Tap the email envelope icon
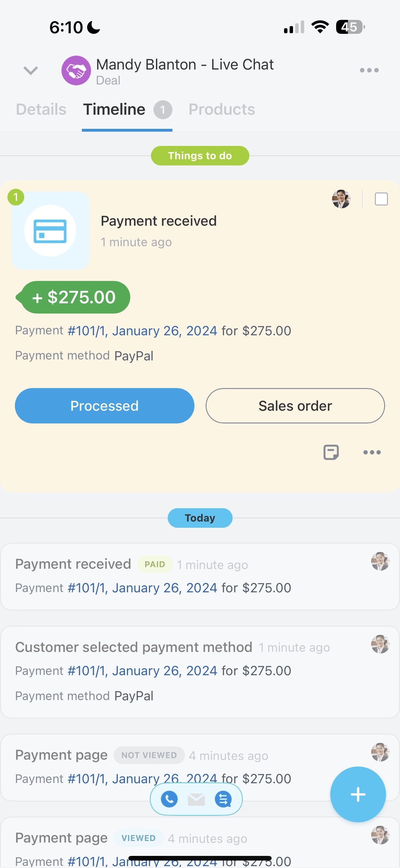The width and height of the screenshot is (400, 868). coord(196,799)
